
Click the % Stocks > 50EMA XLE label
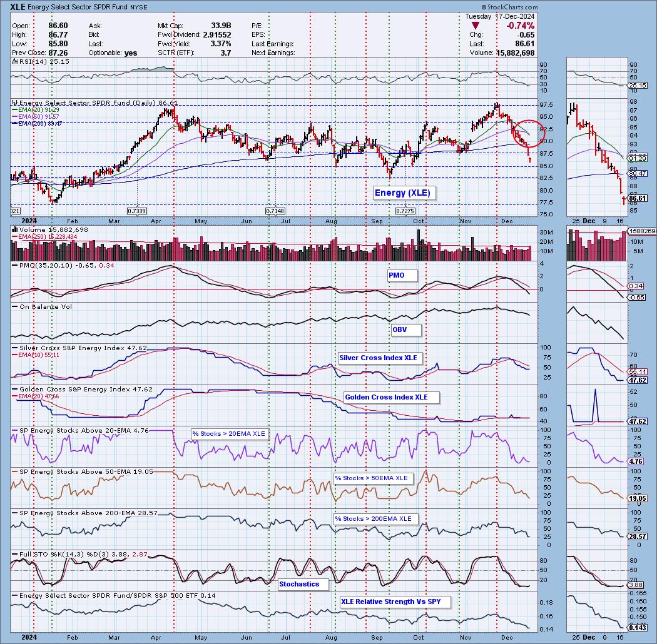(x=374, y=478)
